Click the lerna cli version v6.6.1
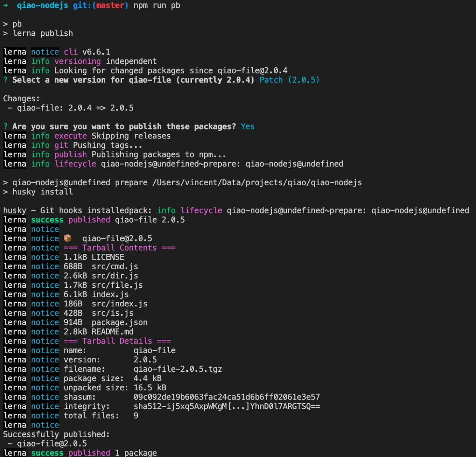 coord(96,52)
